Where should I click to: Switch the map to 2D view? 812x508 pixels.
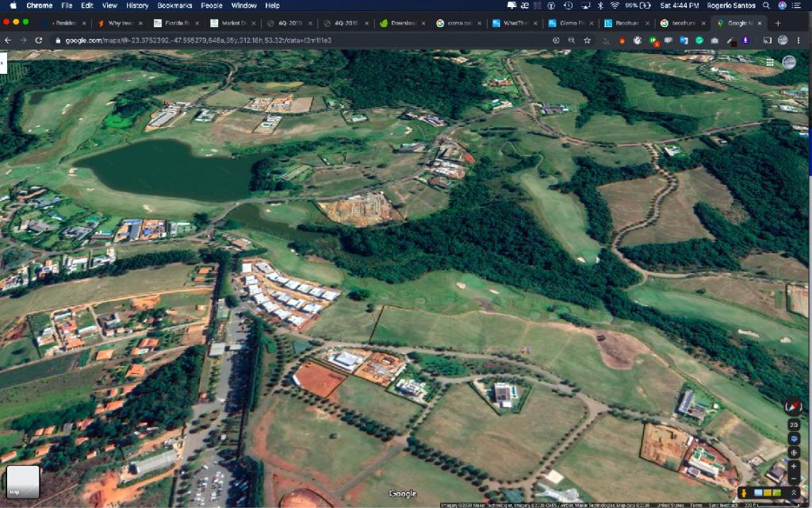794,425
